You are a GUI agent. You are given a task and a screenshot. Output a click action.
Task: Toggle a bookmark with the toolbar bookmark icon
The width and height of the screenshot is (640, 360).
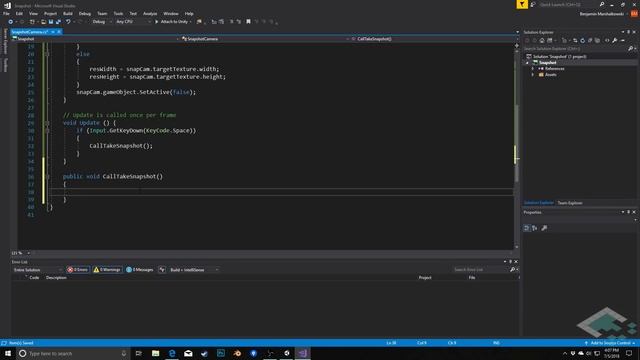coord(248,22)
